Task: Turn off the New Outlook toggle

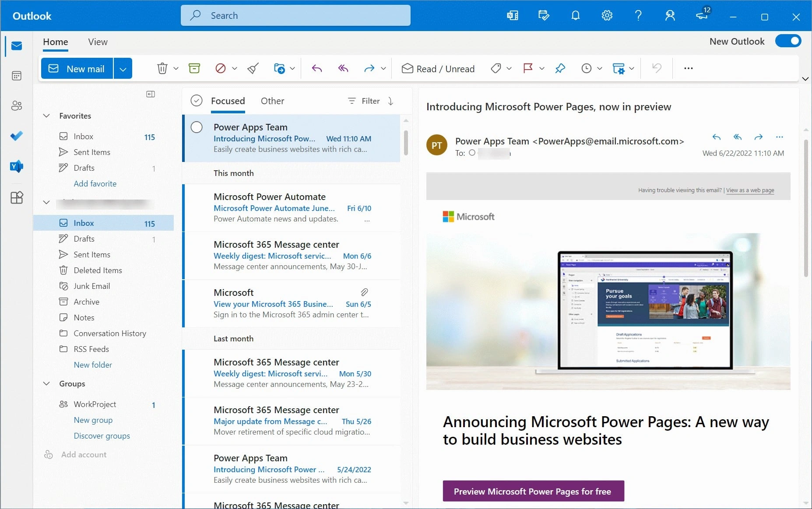Action: [788, 41]
